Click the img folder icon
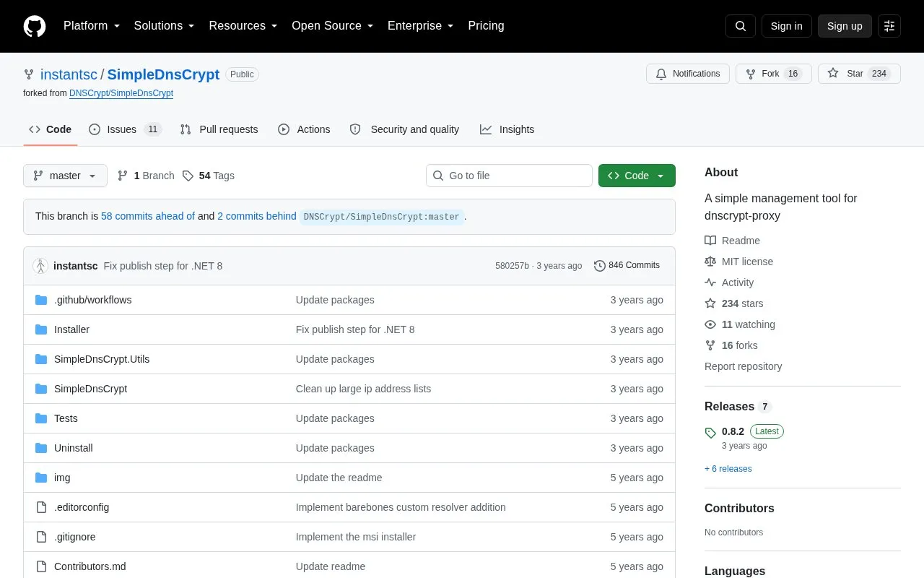Image resolution: width=924 pixels, height=578 pixels. 41,478
